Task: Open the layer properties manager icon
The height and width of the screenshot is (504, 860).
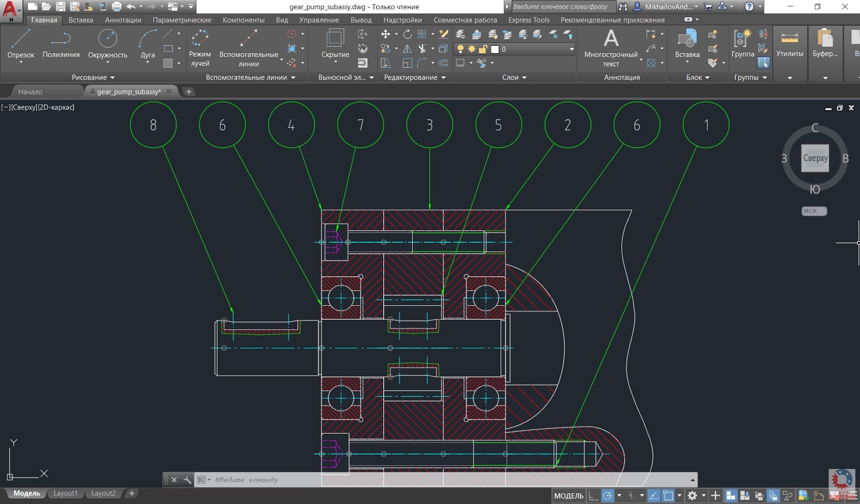Action: [x=460, y=34]
